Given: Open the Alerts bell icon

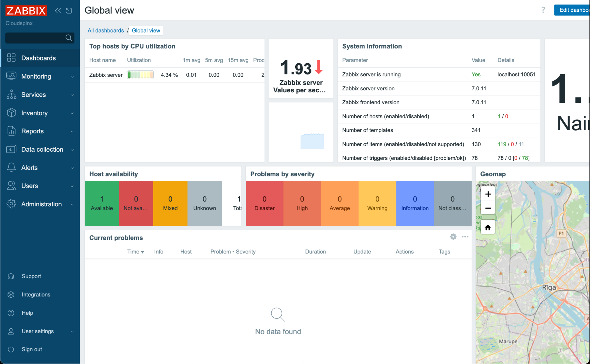Looking at the screenshot, I should coord(11,167).
